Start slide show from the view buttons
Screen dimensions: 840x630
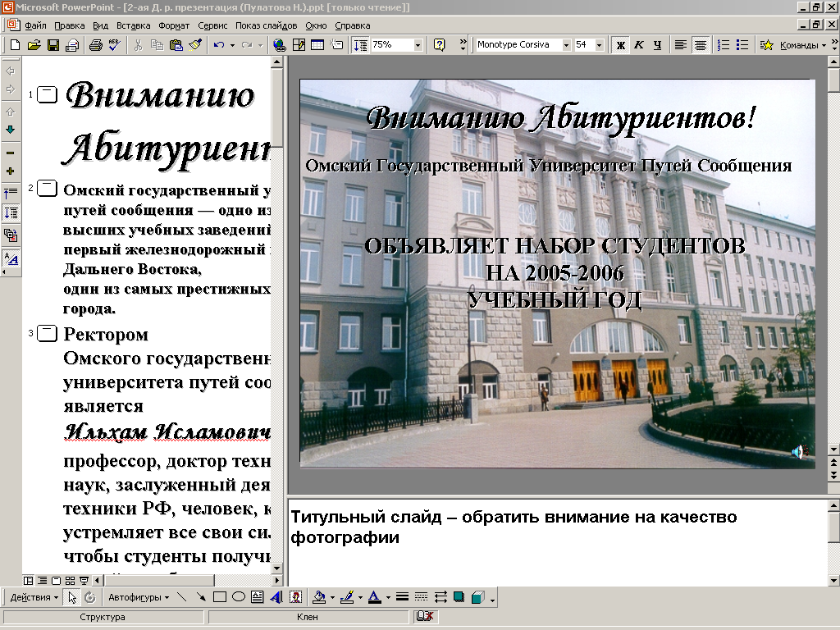tap(84, 580)
